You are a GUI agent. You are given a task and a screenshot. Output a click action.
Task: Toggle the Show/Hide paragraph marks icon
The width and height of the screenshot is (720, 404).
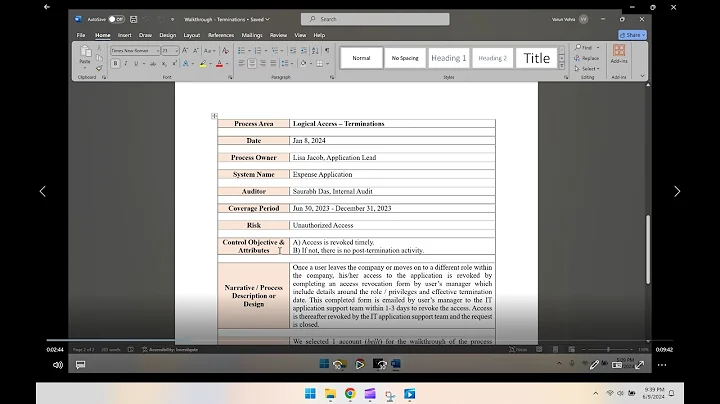click(x=327, y=50)
